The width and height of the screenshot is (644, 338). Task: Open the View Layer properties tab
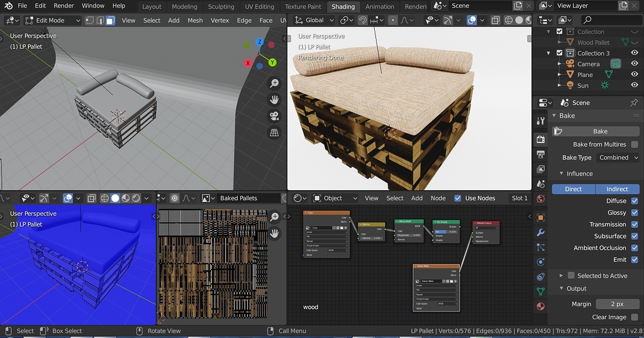click(x=540, y=169)
